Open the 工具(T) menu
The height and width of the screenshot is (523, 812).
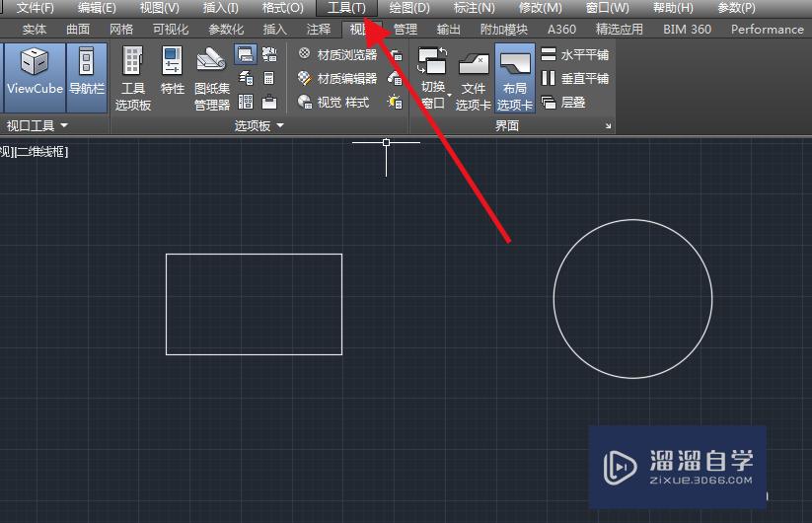click(346, 8)
